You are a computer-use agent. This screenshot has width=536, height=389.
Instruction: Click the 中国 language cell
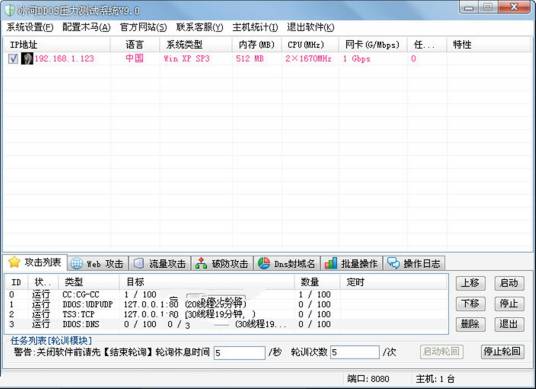[x=135, y=58]
